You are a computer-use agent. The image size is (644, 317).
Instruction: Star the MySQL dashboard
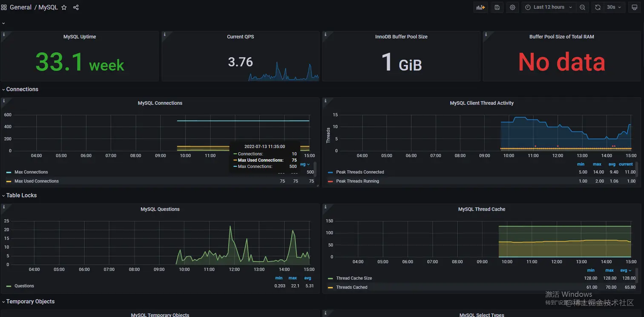click(64, 7)
